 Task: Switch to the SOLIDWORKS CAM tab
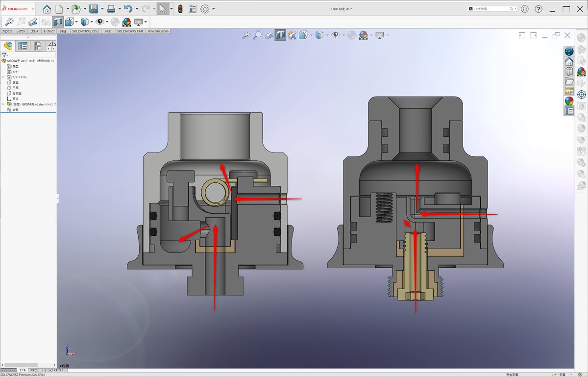(x=130, y=31)
